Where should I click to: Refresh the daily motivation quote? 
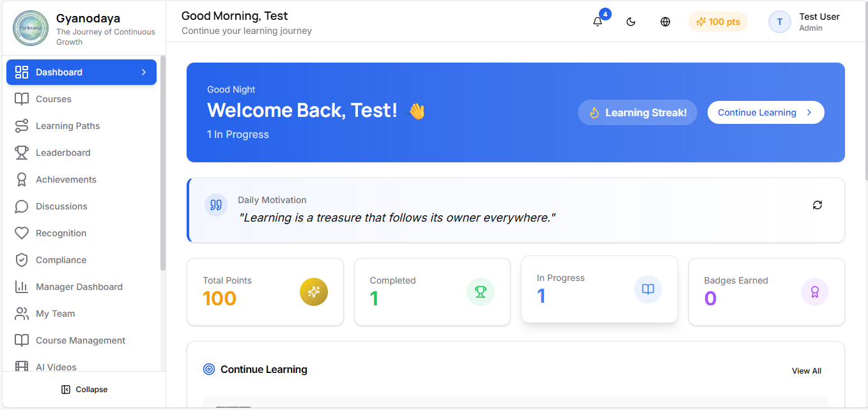(818, 205)
